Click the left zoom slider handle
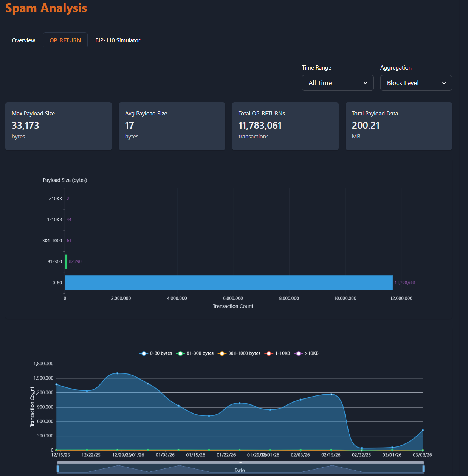Image resolution: width=468 pixels, height=476 pixels. (x=57, y=469)
